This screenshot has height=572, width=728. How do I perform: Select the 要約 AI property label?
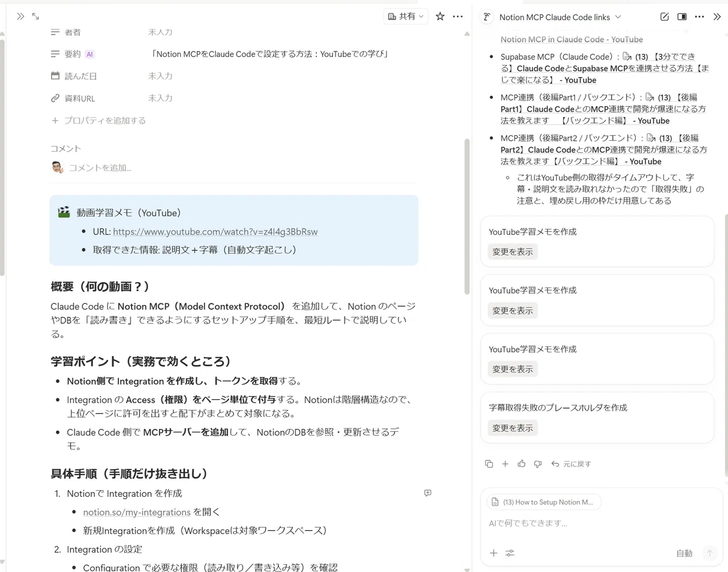pyautogui.click(x=73, y=54)
